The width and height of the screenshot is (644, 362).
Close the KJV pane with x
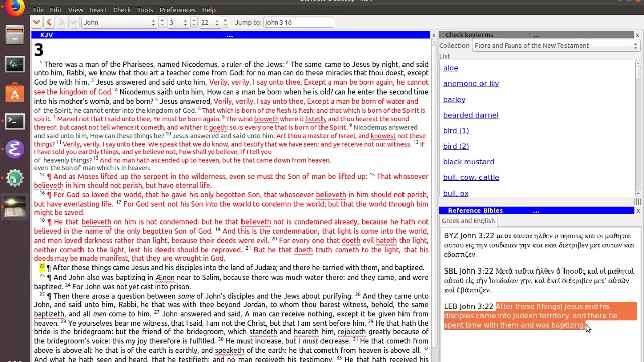tap(434, 35)
